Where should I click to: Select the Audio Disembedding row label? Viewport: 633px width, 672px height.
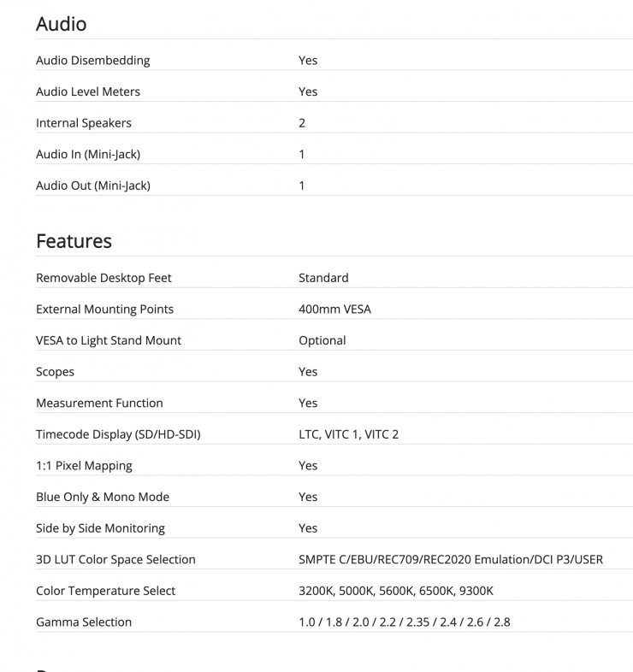[x=92, y=61]
